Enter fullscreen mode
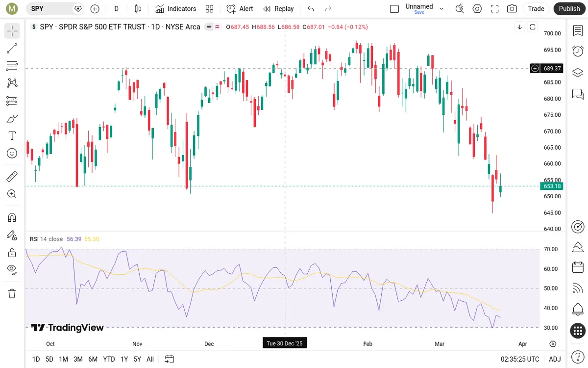The width and height of the screenshot is (588, 368). click(495, 8)
